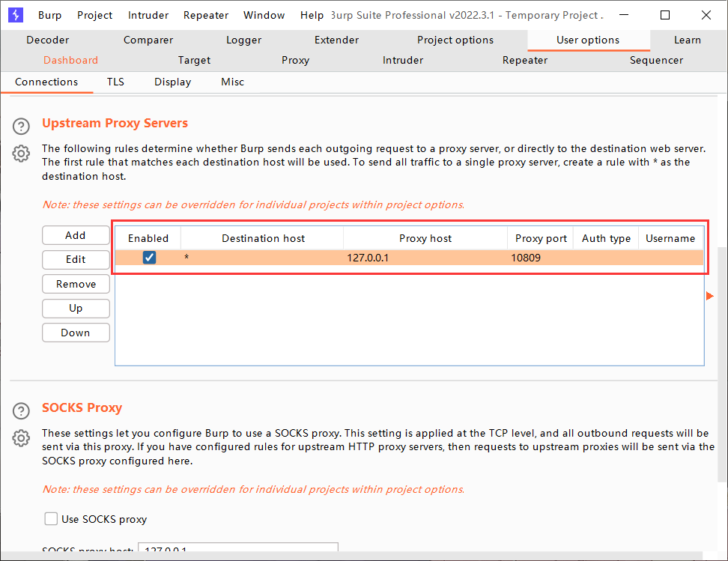Switch to the TLS sub-tab
The width and height of the screenshot is (728, 561).
click(115, 82)
